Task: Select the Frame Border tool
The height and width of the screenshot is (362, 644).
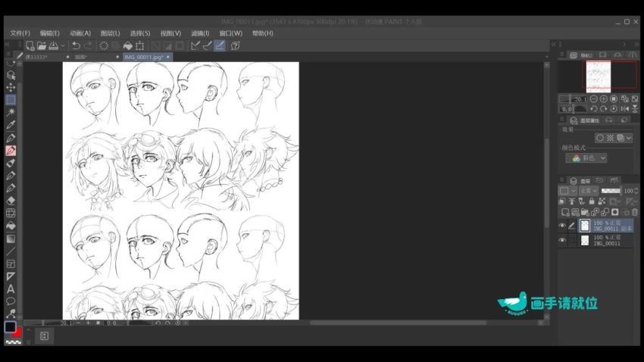Action: (11, 264)
